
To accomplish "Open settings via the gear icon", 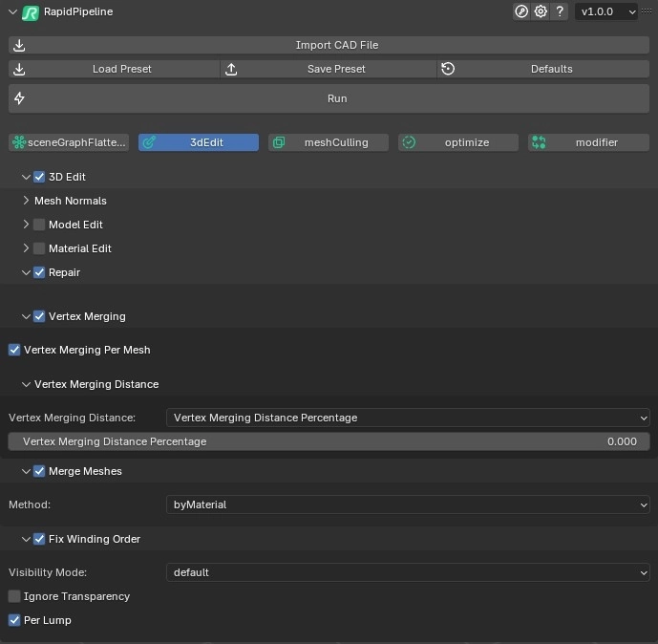I will click(x=541, y=11).
